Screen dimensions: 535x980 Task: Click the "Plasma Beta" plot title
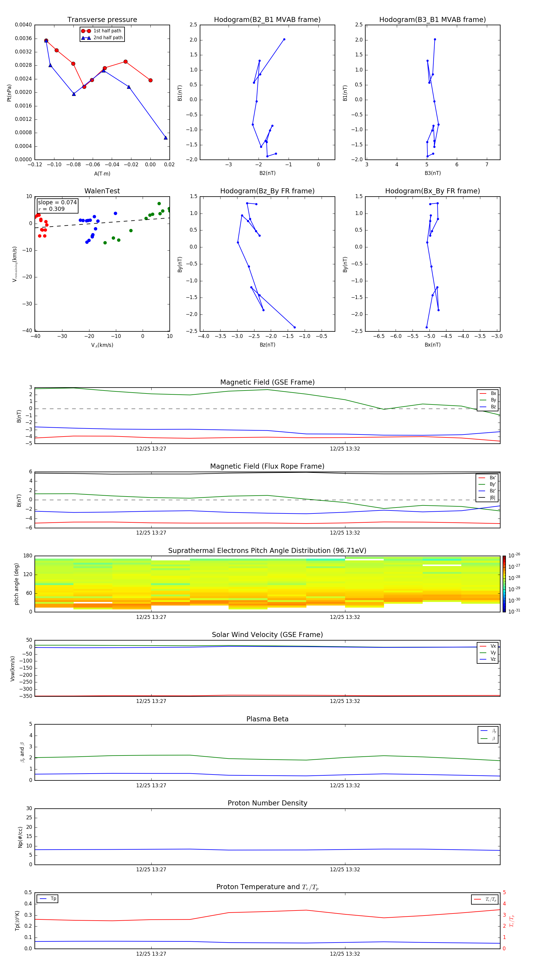[x=267, y=719]
